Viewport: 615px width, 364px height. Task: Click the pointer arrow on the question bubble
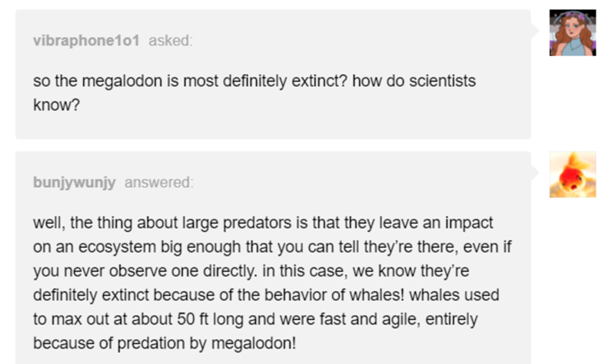point(535,31)
